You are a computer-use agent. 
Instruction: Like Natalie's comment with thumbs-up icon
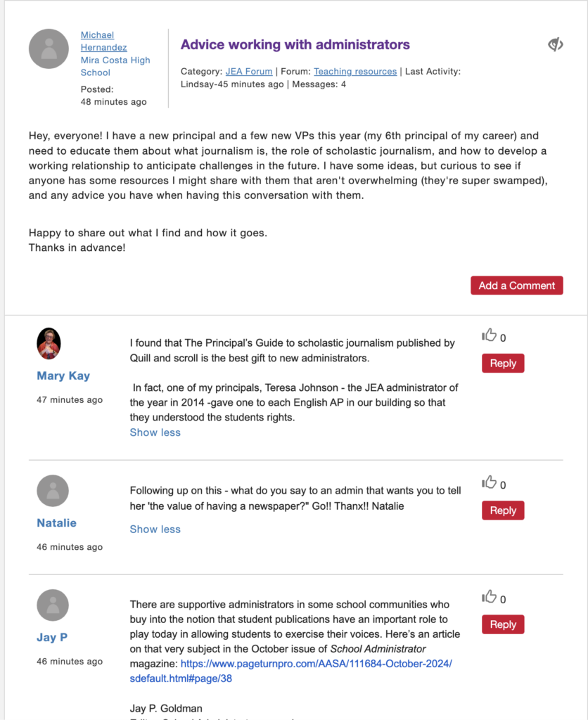coord(490,482)
